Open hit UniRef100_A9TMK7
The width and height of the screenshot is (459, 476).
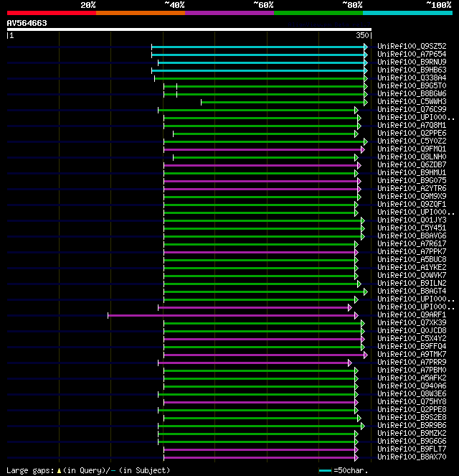click(412, 354)
